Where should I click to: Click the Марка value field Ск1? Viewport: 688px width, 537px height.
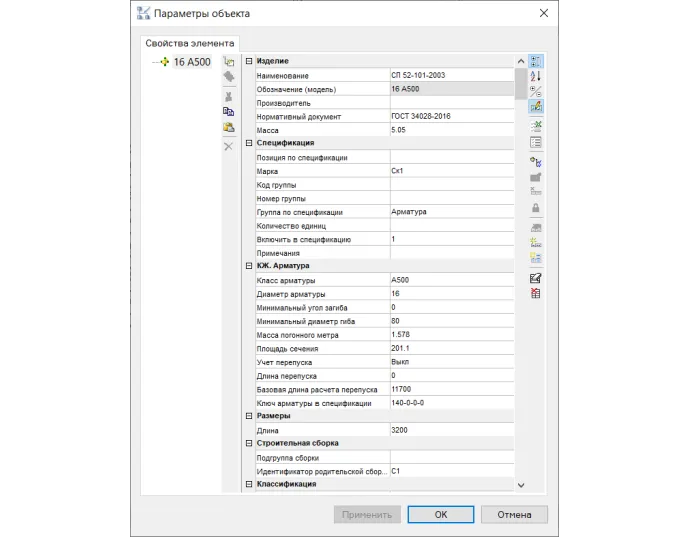click(450, 171)
